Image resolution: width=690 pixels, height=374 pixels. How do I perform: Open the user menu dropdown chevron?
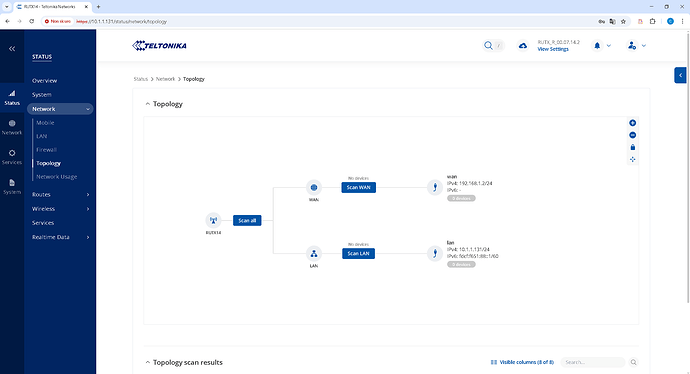click(643, 46)
